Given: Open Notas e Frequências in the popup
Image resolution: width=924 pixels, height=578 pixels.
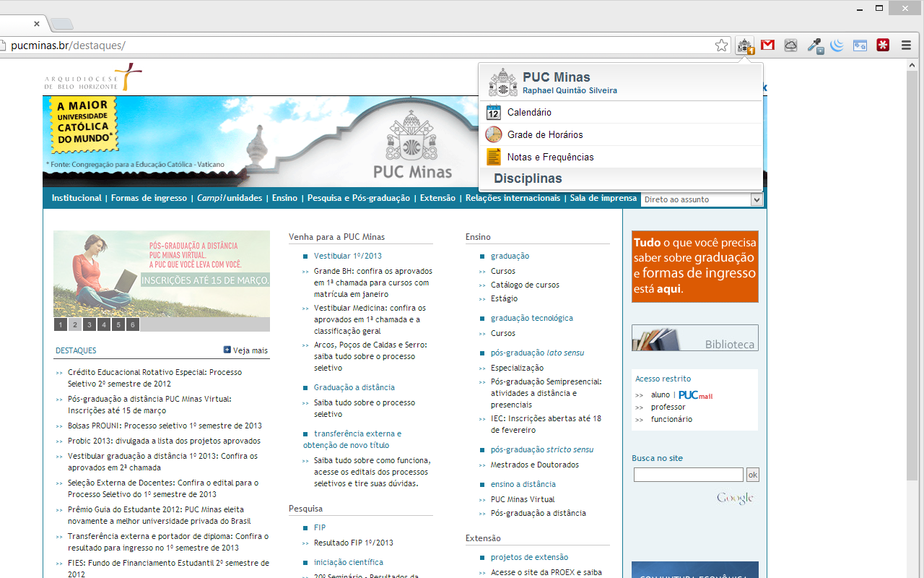Looking at the screenshot, I should point(621,157).
